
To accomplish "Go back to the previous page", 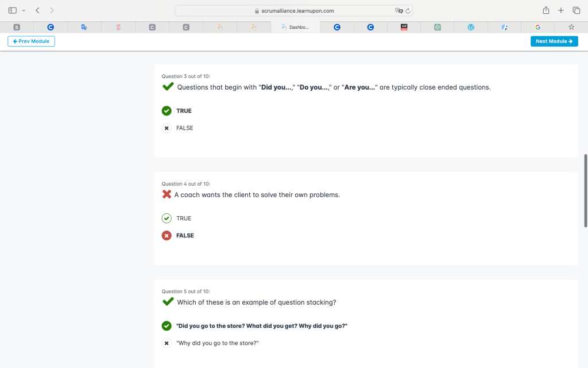I will coord(37,10).
